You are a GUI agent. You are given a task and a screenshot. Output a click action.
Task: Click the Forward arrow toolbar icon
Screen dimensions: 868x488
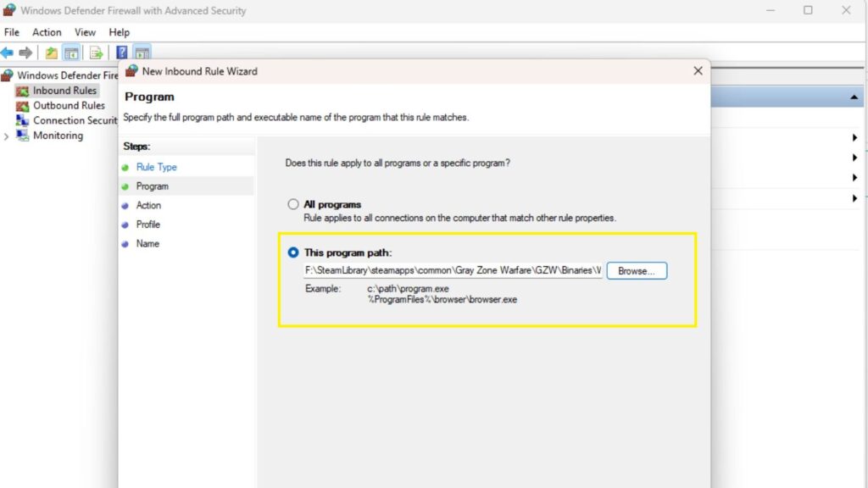pos(25,53)
